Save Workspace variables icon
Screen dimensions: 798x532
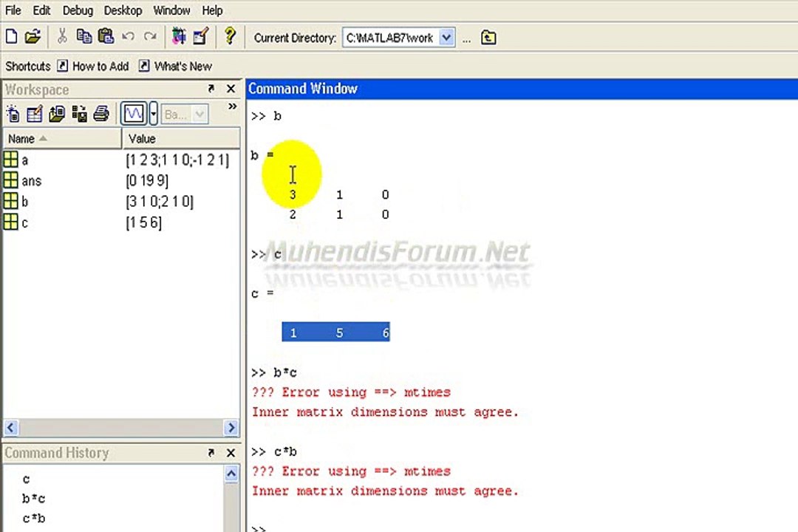tap(79, 114)
